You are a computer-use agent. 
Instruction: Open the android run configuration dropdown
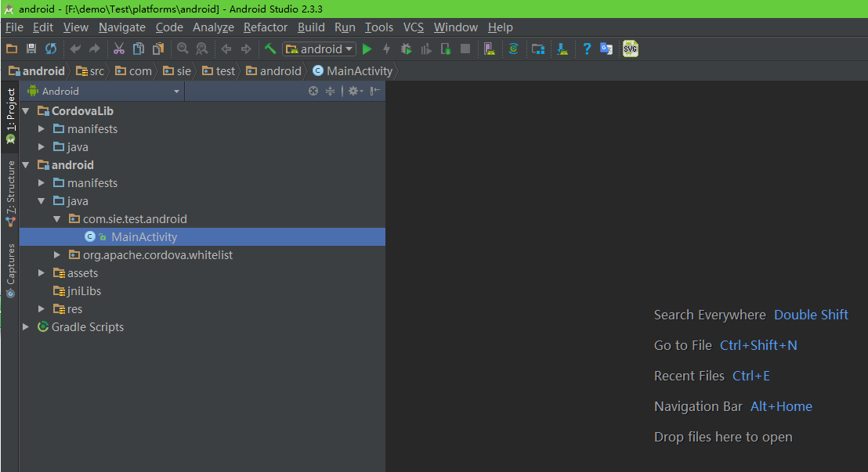coord(320,49)
